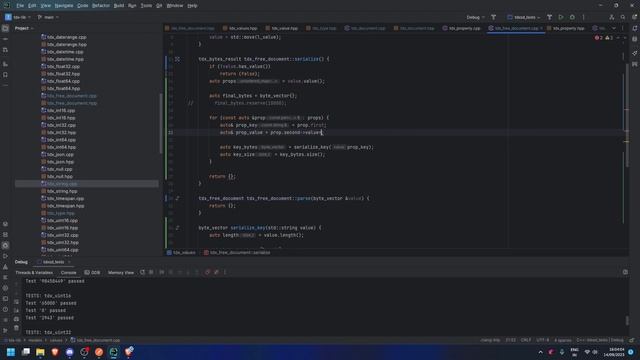This screenshot has width=640, height=360.
Task: Click the Debug panel layout settings icon
Action: coord(625,272)
